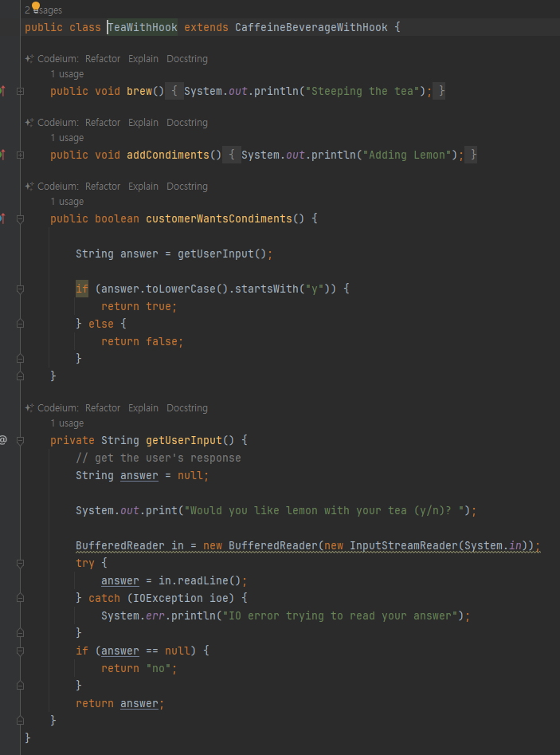Click the class name TeaWithHook
This screenshot has width=560, height=755.
point(143,27)
